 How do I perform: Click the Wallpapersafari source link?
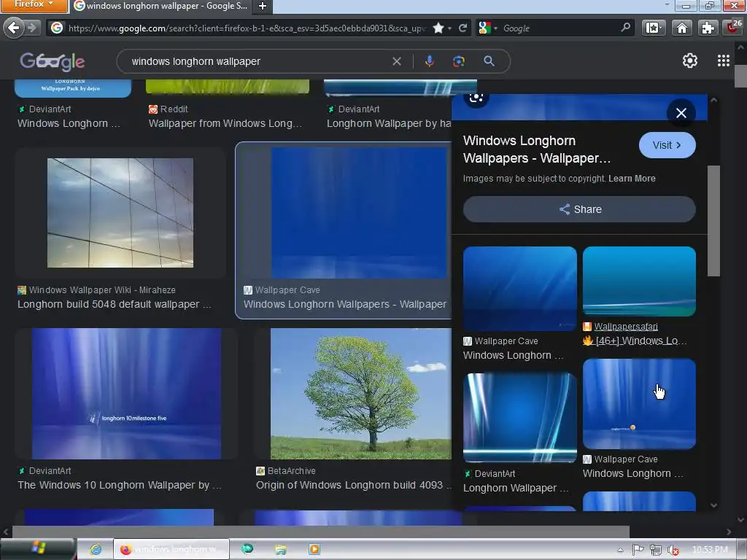coord(625,327)
